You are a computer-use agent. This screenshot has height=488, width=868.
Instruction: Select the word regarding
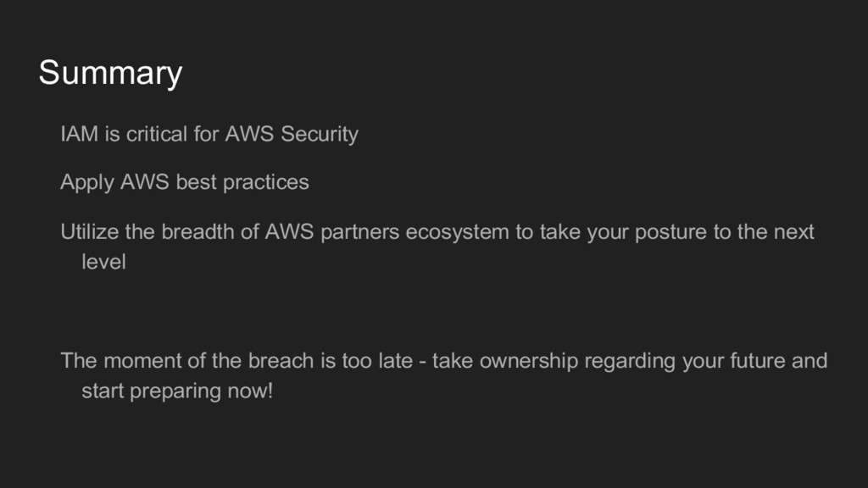(x=630, y=362)
